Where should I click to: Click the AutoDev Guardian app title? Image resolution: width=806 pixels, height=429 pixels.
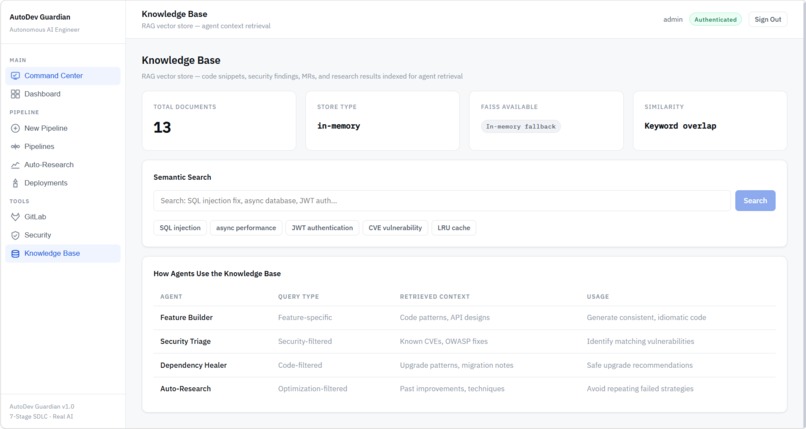tap(40, 17)
